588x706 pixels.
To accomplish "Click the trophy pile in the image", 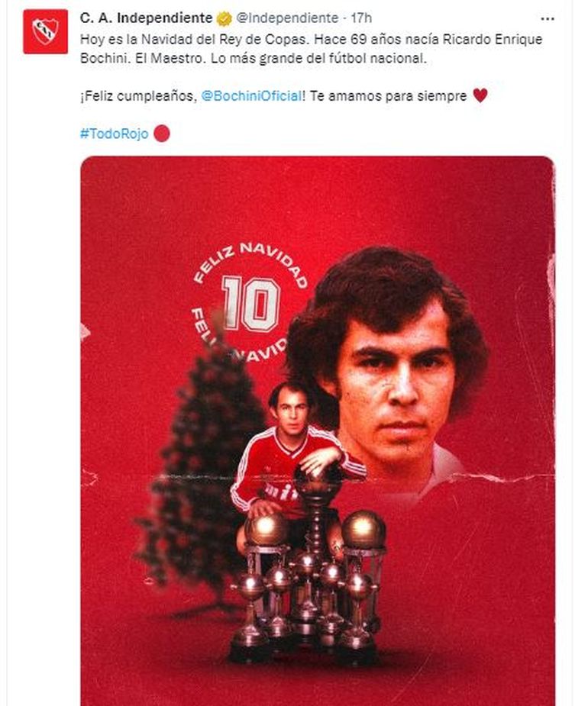I will pyautogui.click(x=309, y=588).
